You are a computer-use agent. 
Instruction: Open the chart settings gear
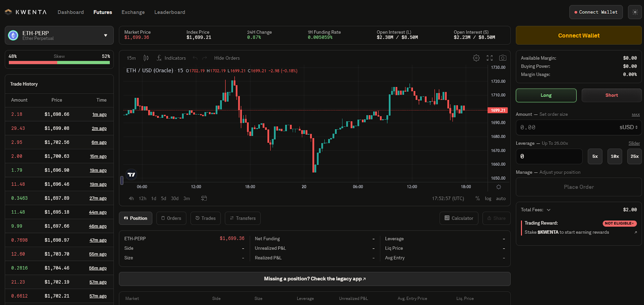pyautogui.click(x=476, y=58)
